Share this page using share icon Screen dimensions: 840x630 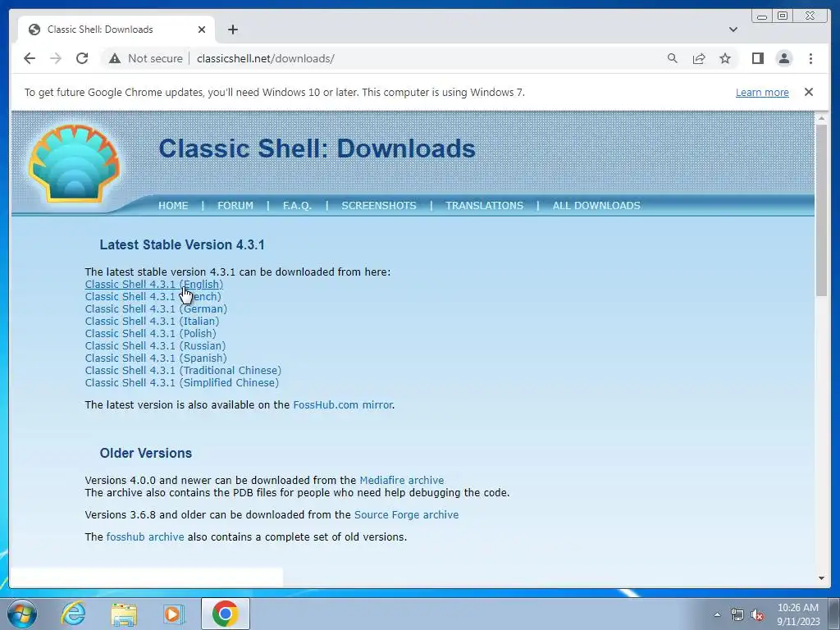[699, 58]
